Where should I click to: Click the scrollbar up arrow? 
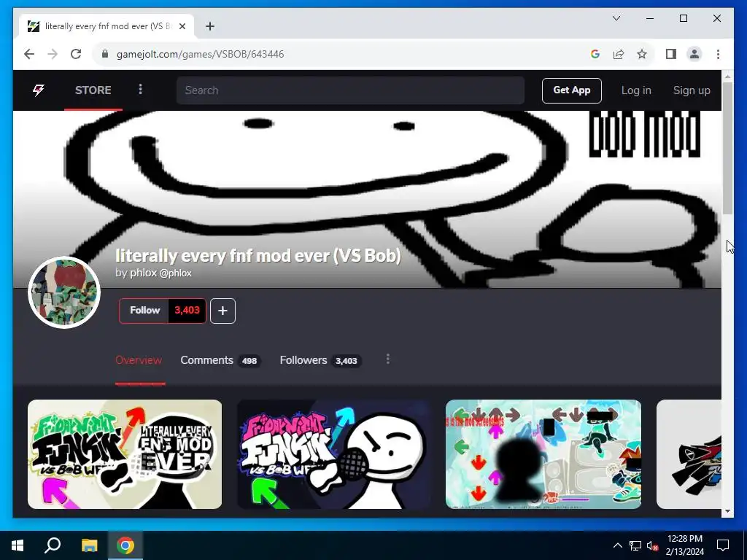(727, 76)
